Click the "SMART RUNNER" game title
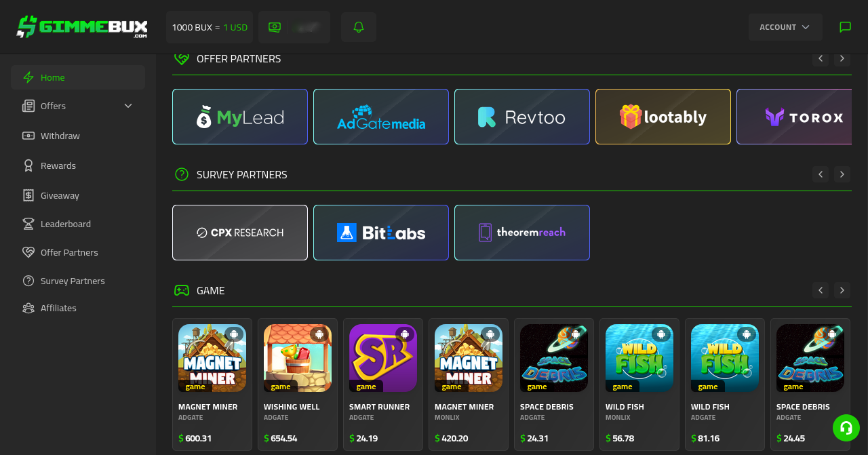Image resolution: width=868 pixels, height=455 pixels. tap(380, 407)
